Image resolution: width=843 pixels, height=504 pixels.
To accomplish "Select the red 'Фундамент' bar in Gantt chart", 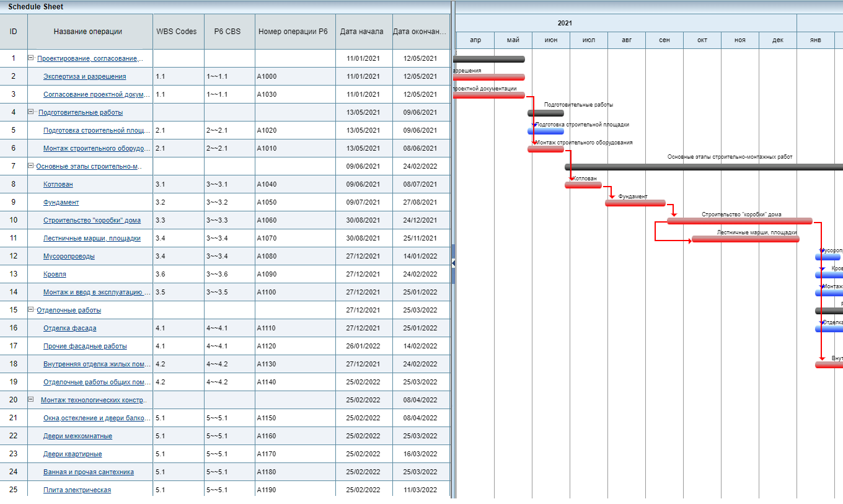I will 635,203.
